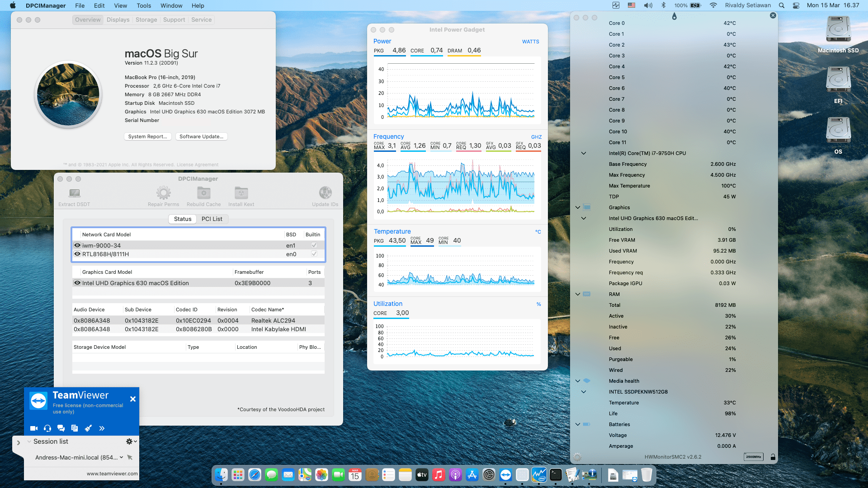868x488 pixels.
Task: Open Intel Power Gadget in the Dock
Action: tap(539, 475)
